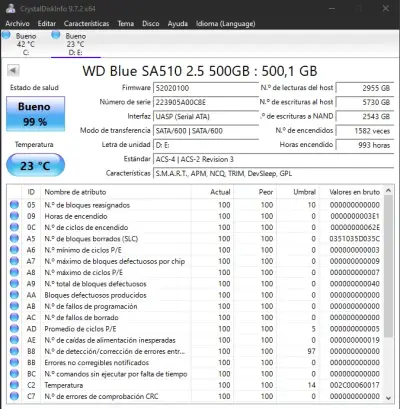Viewport: 400px width, 409px height.
Task: Select the N.º de bloques reasignados row name
Action: pyautogui.click(x=87, y=205)
